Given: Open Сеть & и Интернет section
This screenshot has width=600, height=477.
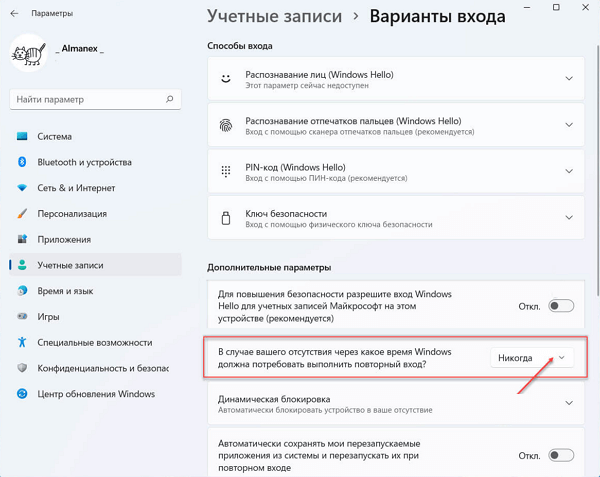Looking at the screenshot, I should (x=95, y=188).
